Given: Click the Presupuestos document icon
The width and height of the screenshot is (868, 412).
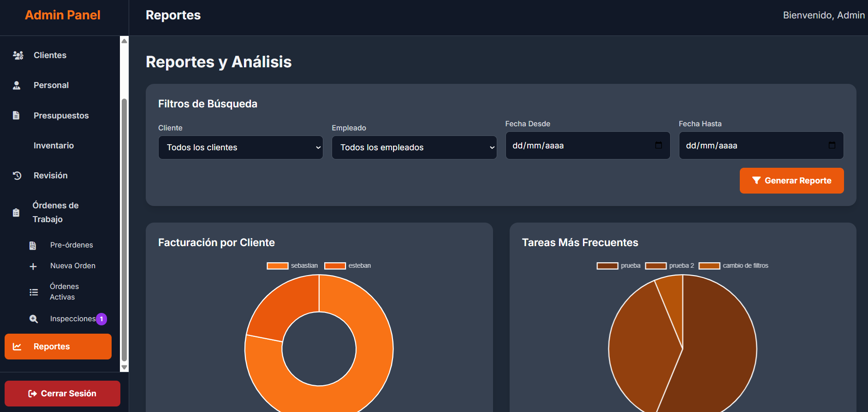Looking at the screenshot, I should pos(16,116).
